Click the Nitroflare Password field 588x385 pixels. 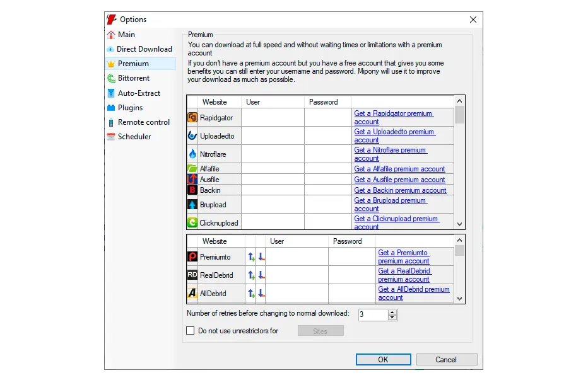point(328,154)
